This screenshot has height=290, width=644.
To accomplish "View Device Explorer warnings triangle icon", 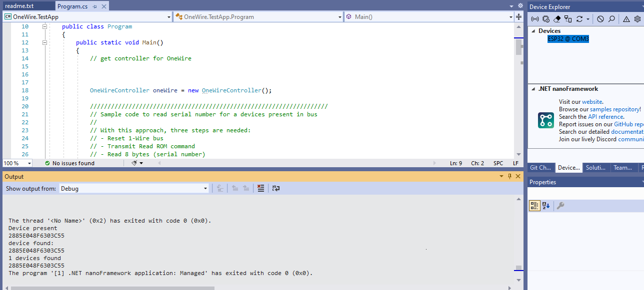I will click(626, 19).
